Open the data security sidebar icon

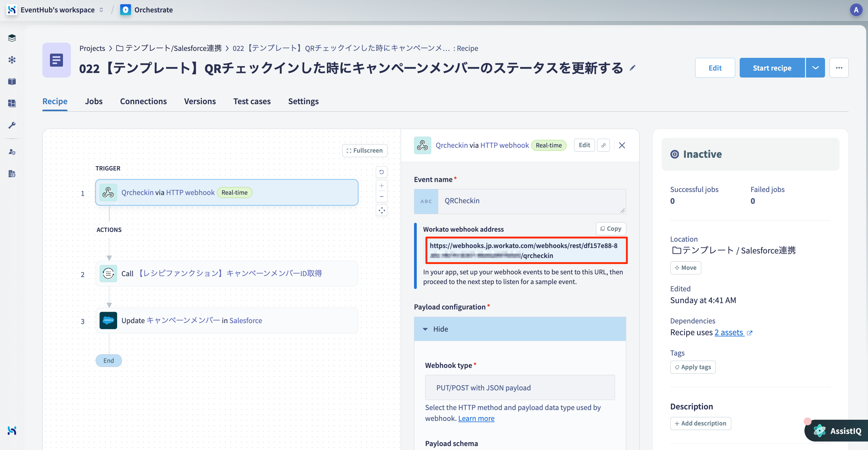click(x=12, y=174)
